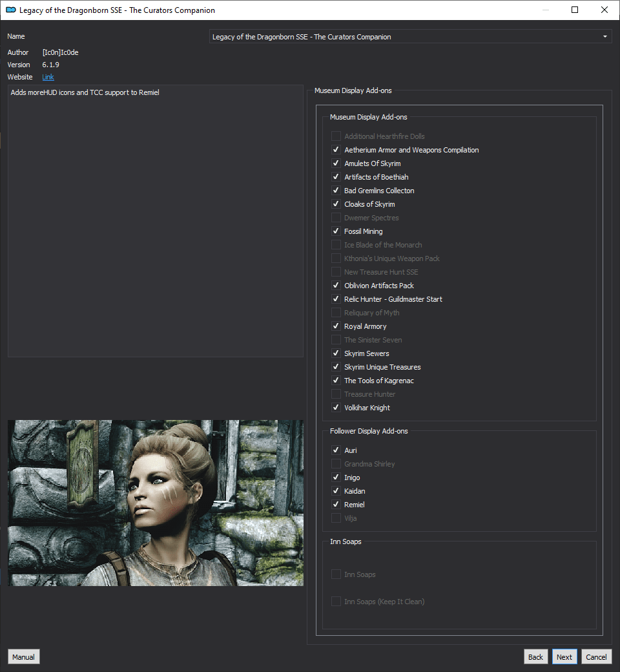Toggle Grandma Shirley follower checkbox
Image resolution: width=620 pixels, height=672 pixels.
pos(336,464)
